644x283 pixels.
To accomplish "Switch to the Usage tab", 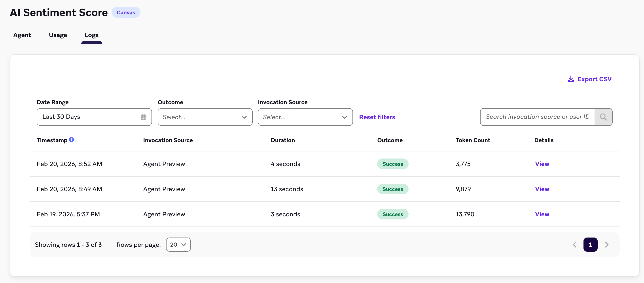I will [58, 35].
